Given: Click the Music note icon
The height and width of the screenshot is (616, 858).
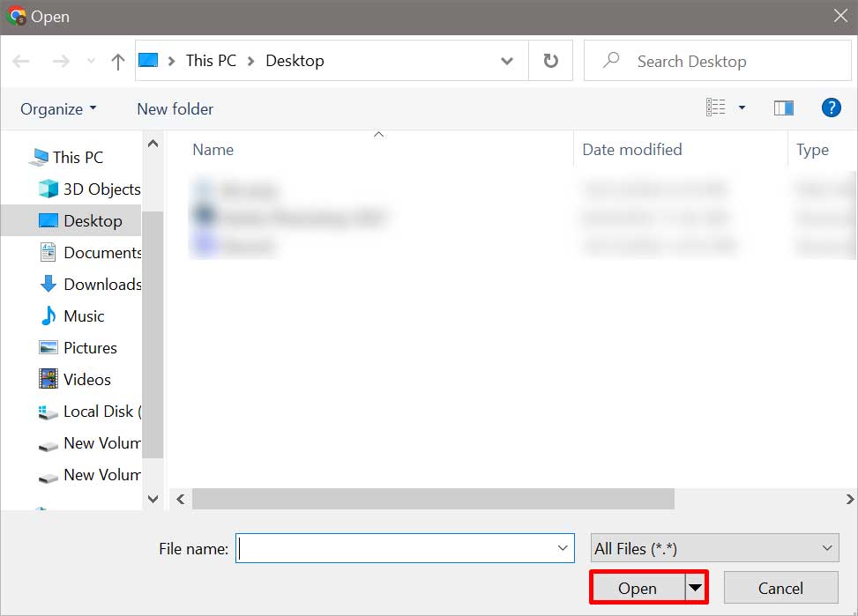Looking at the screenshot, I should 48,315.
